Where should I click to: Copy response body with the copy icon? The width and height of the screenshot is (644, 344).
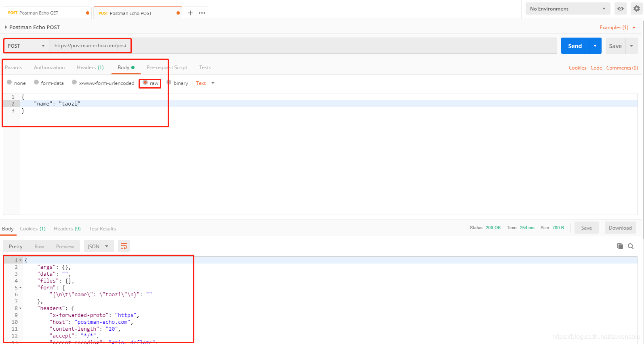(620, 246)
